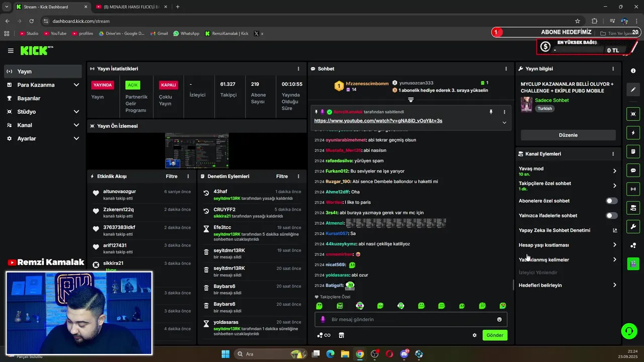Open Takipçilere özel sohbet settings

tap(568, 186)
